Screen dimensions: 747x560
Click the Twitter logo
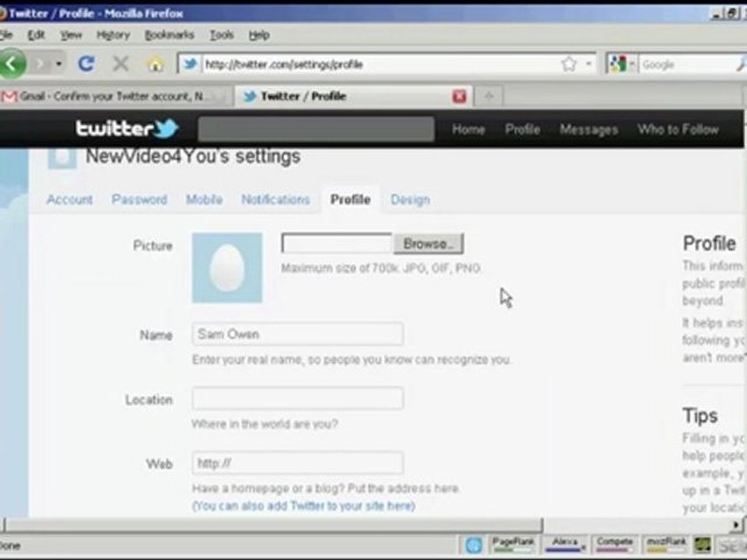tap(127, 128)
